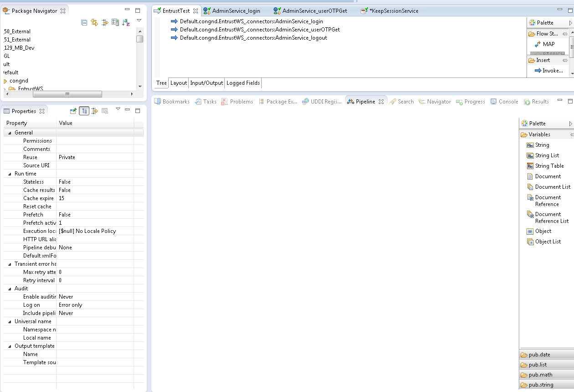This screenshot has height=392, width=574.
Task: Click Collapse All icon in Package Navigator
Action: click(84, 22)
